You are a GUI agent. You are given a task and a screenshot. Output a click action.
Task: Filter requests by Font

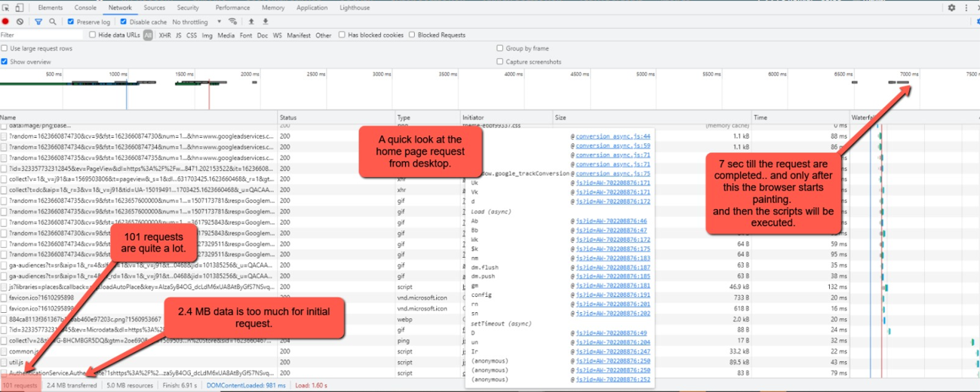tap(246, 35)
